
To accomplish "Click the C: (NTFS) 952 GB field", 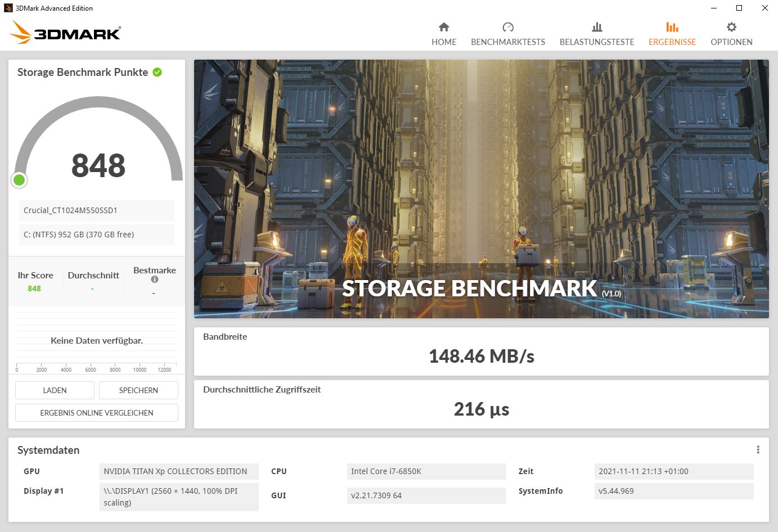I will click(97, 235).
